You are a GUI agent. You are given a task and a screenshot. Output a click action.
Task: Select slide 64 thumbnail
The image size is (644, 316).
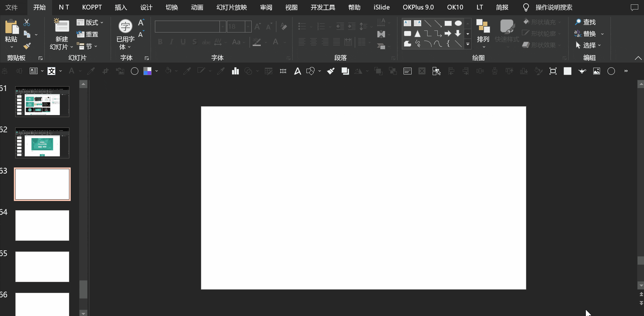[x=42, y=226]
